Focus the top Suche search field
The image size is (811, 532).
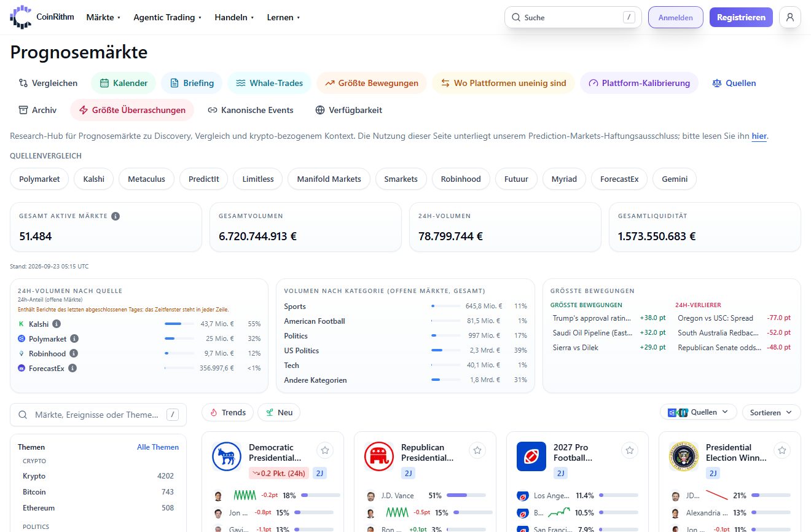[573, 17]
